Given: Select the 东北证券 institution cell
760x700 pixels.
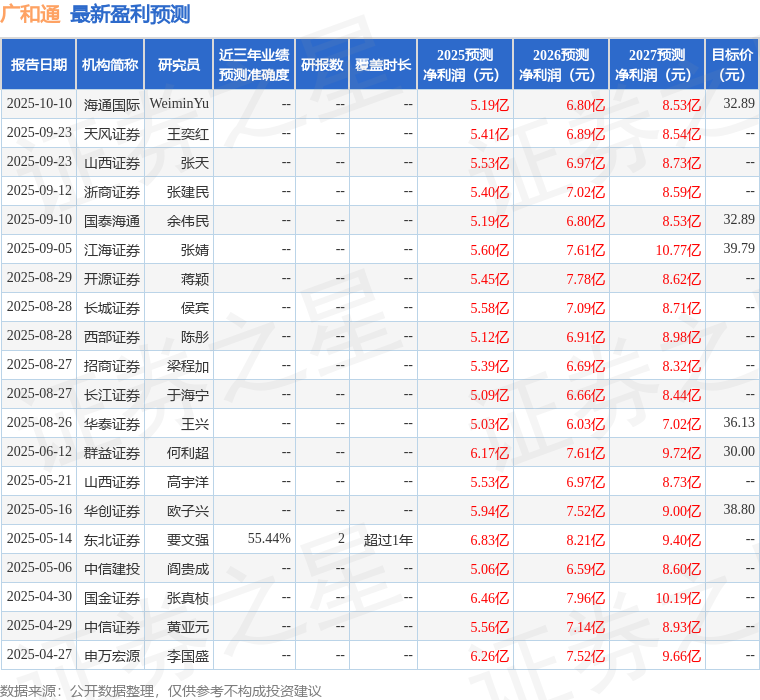Looking at the screenshot, I should [112, 540].
